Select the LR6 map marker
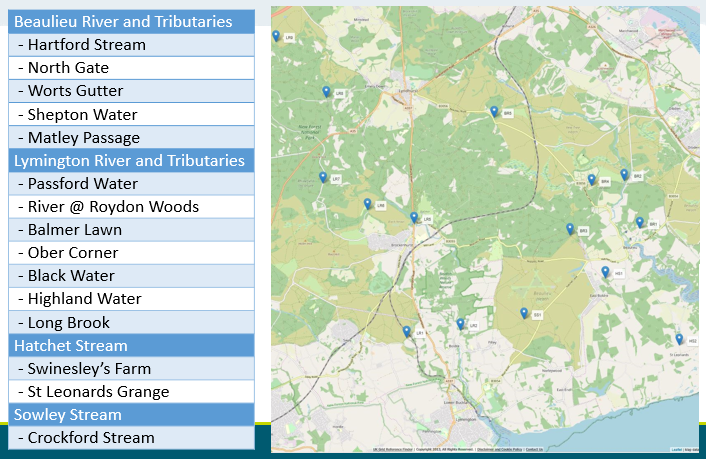706x459 pixels. click(x=367, y=204)
